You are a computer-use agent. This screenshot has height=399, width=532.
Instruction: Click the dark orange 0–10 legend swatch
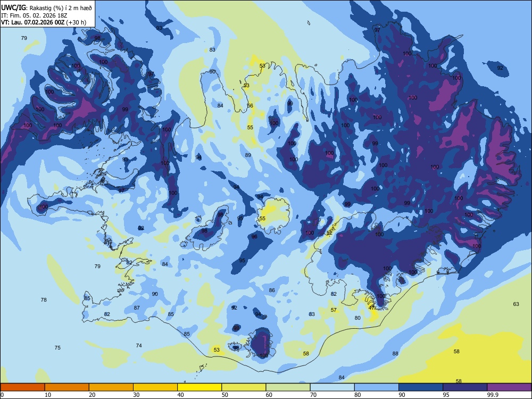coord(22,387)
